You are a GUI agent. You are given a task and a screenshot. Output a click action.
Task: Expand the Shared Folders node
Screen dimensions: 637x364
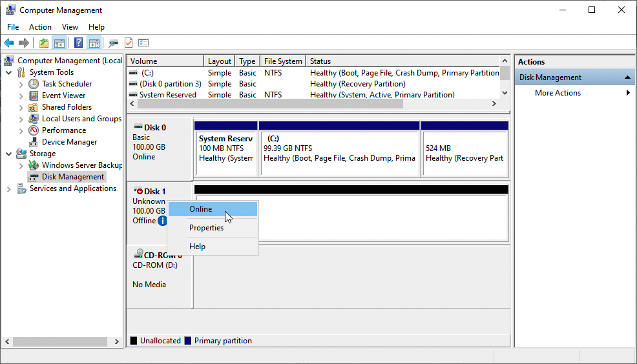coord(21,108)
